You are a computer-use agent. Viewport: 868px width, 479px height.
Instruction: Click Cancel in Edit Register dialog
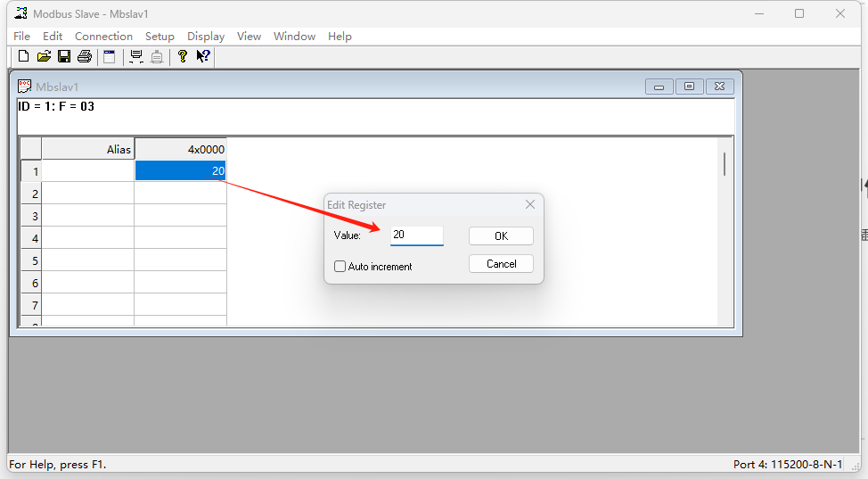tap(501, 264)
